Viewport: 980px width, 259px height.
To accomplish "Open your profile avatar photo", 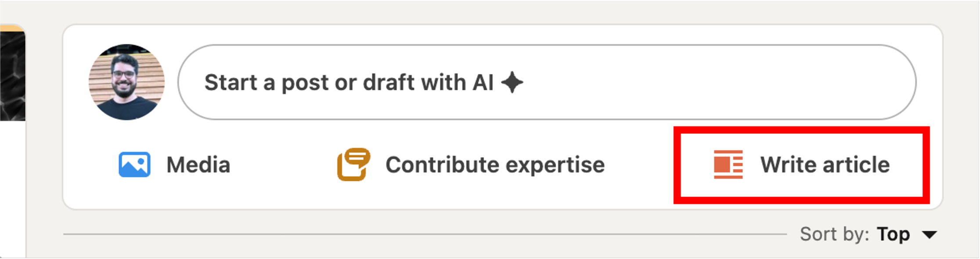I will 126,82.
